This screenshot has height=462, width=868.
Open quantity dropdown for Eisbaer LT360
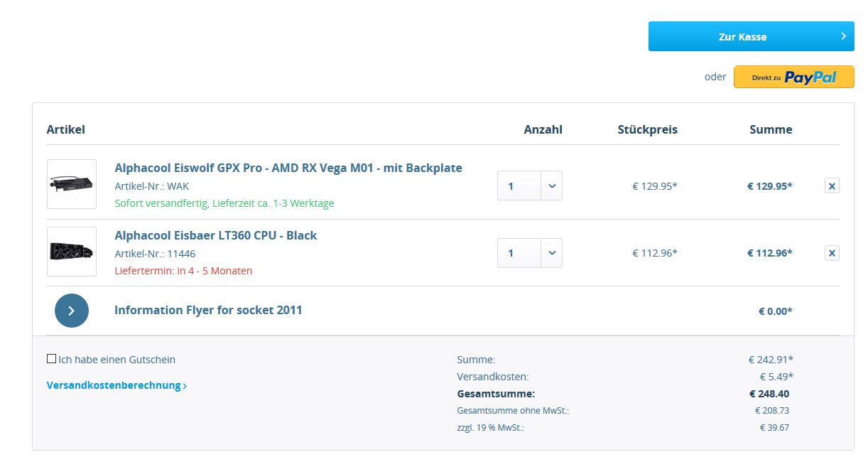(x=551, y=253)
